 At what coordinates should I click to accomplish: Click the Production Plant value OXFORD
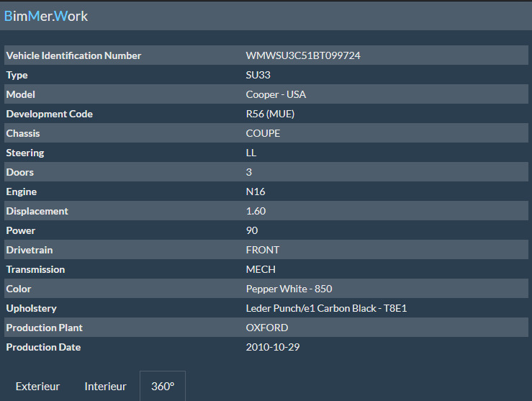click(267, 328)
